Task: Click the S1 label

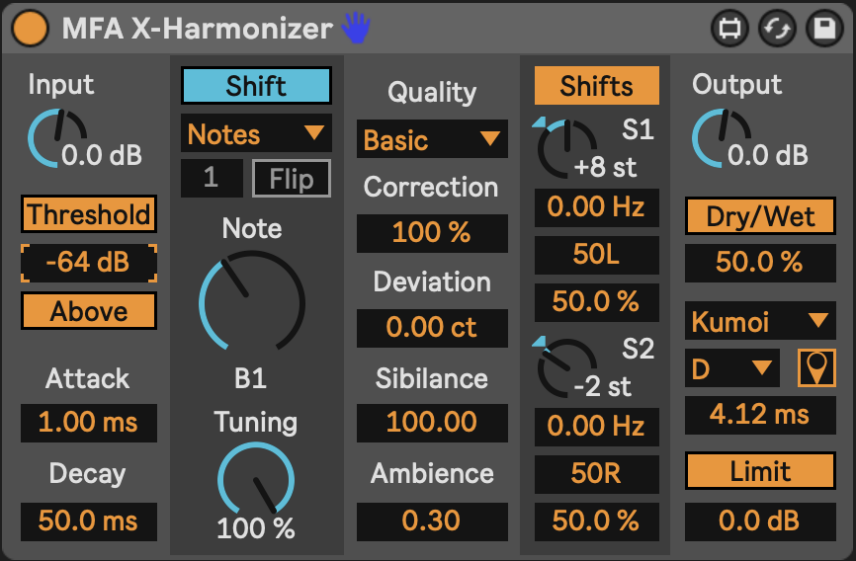Action: coord(638,130)
